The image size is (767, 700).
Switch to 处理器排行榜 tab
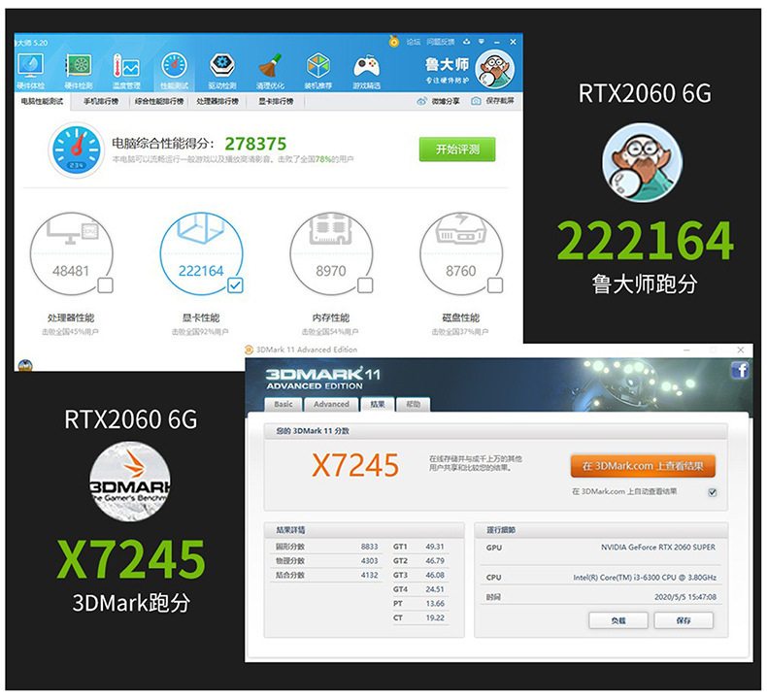click(217, 101)
